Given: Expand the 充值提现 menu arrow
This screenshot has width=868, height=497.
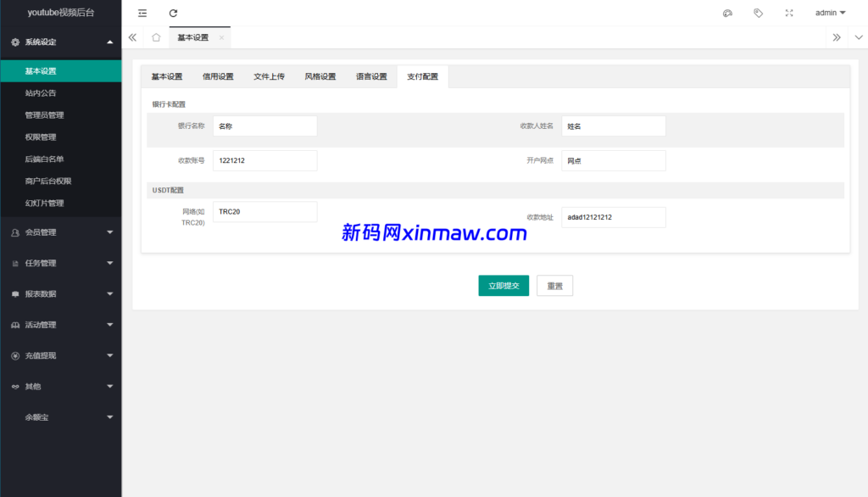Looking at the screenshot, I should pyautogui.click(x=109, y=355).
